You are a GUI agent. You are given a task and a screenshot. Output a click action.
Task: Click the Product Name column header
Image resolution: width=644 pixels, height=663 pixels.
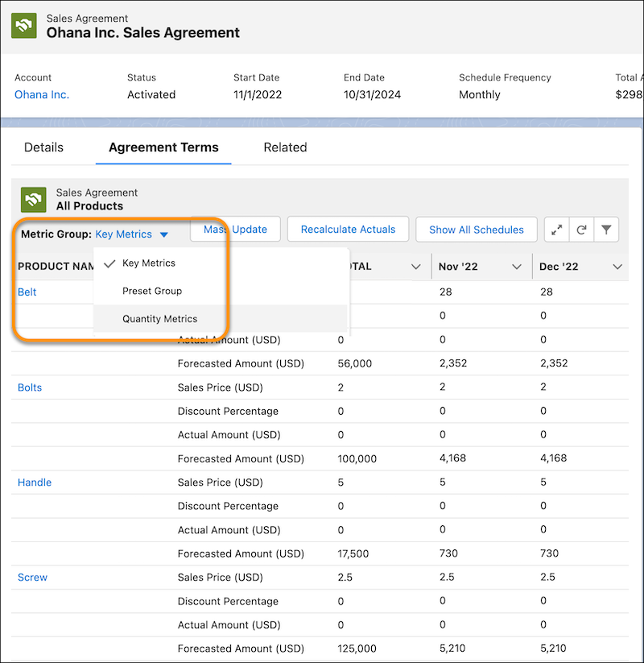click(56, 267)
